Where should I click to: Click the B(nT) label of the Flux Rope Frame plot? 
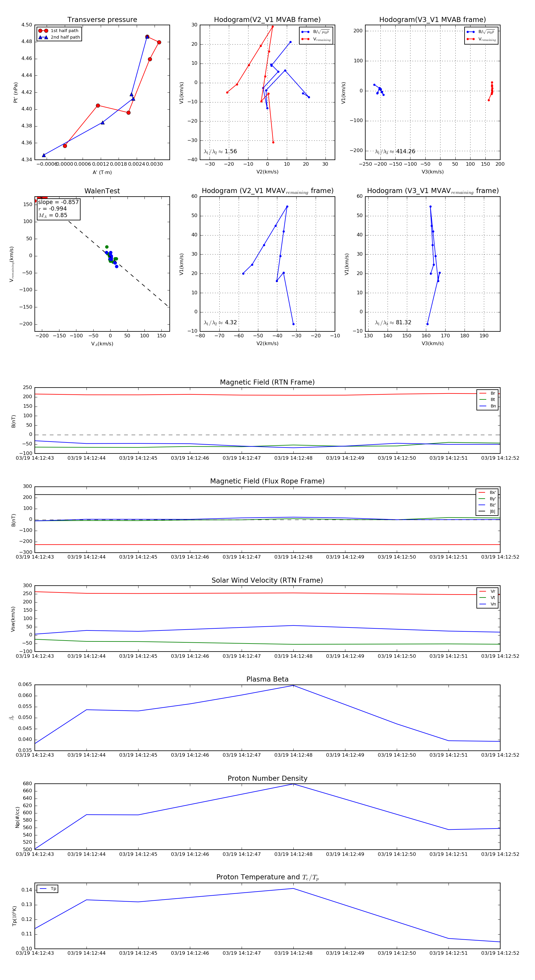tap(14, 520)
